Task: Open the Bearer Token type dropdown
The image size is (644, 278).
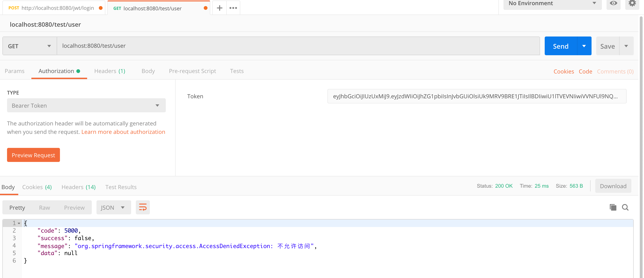Action: 86,105
